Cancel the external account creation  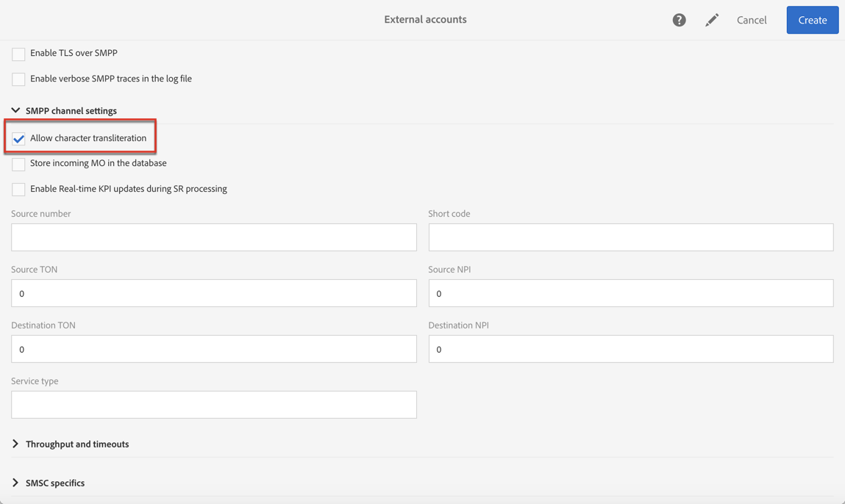751,20
